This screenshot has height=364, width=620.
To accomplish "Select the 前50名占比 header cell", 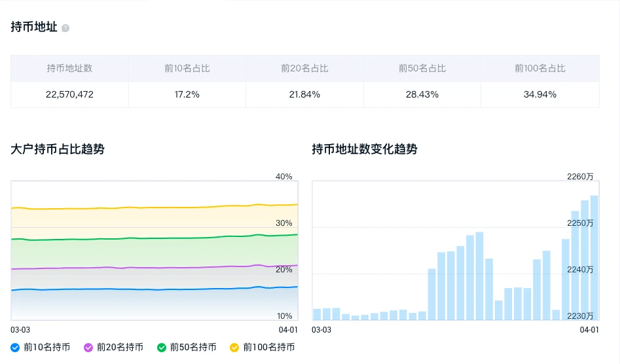I will [422, 68].
